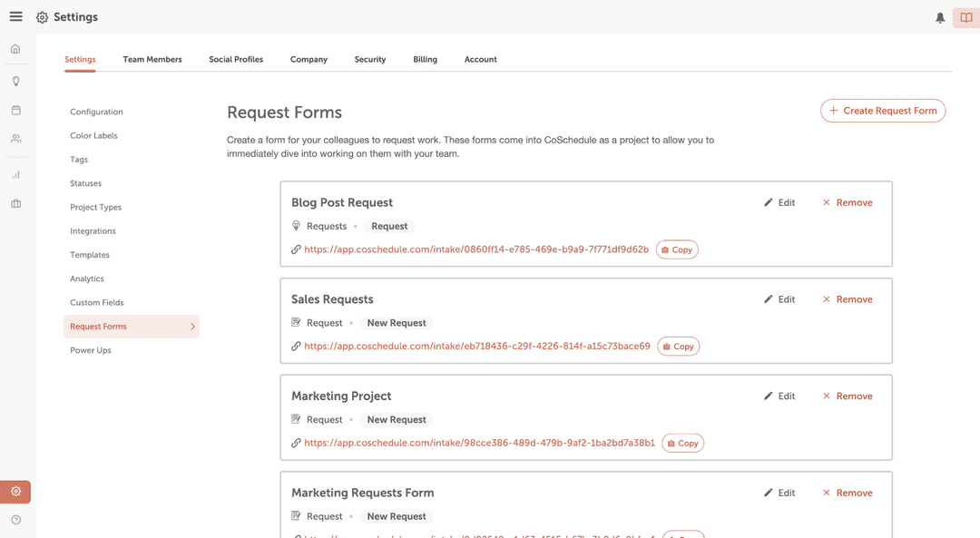Copy the Marketing Project intake link
Screen dimensions: 980x538
(682, 443)
